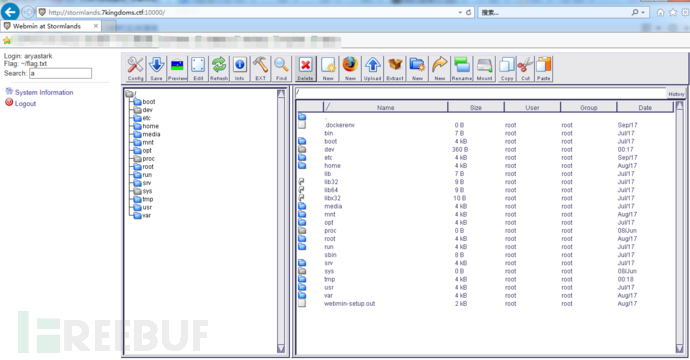The image size is (690, 360).
Task: Click the New Firefox globe icon
Action: tap(350, 69)
